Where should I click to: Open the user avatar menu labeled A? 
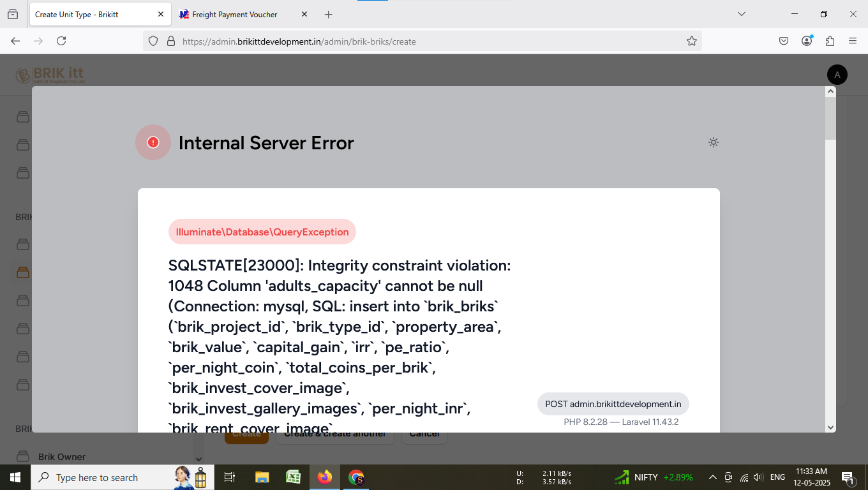tap(837, 75)
